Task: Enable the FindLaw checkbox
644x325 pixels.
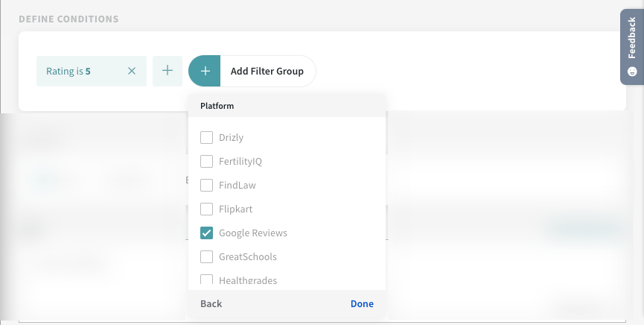Action: point(207,185)
